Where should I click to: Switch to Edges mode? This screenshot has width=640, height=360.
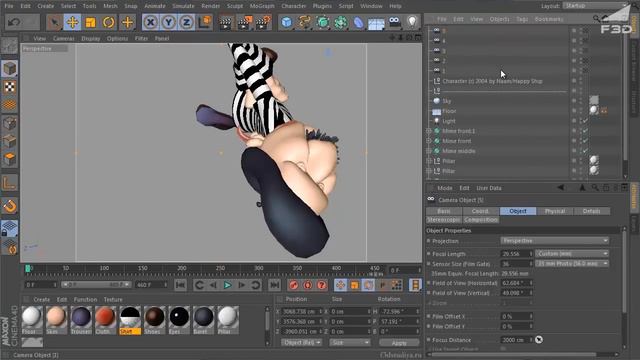click(9, 141)
